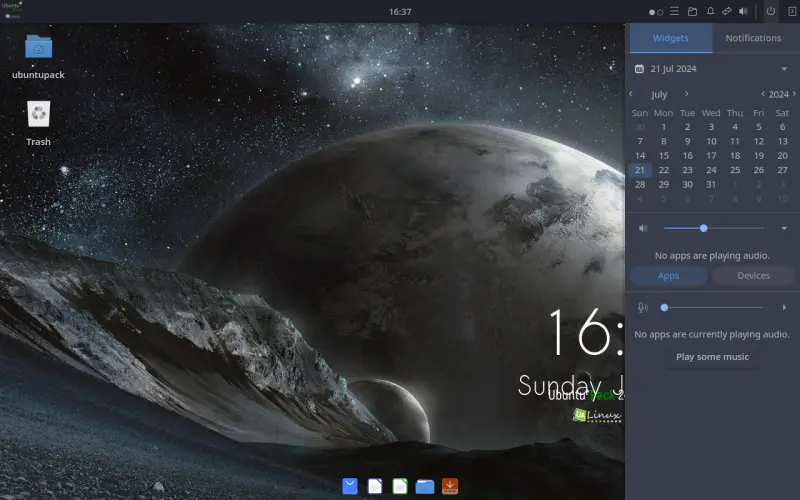Viewport: 800px width, 500px height.
Task: Open the power button menu in panel
Action: [x=771, y=11]
